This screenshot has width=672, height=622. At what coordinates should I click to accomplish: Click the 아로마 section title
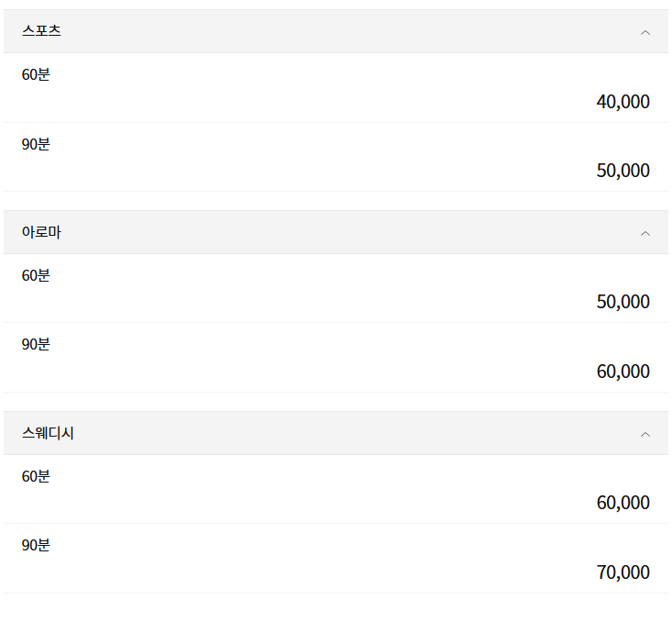tap(41, 232)
